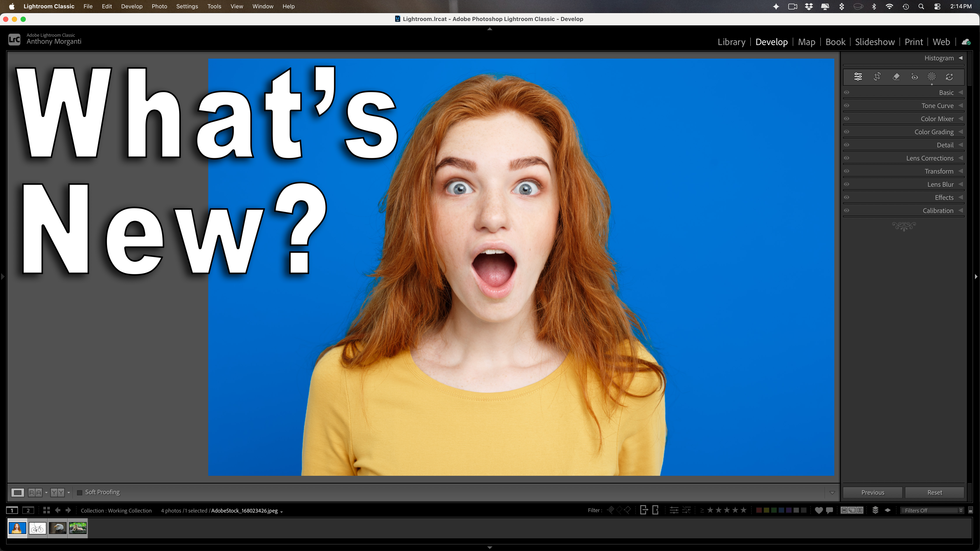This screenshot has width=980, height=551.
Task: Select the Red Eye correction tool
Action: click(915, 77)
